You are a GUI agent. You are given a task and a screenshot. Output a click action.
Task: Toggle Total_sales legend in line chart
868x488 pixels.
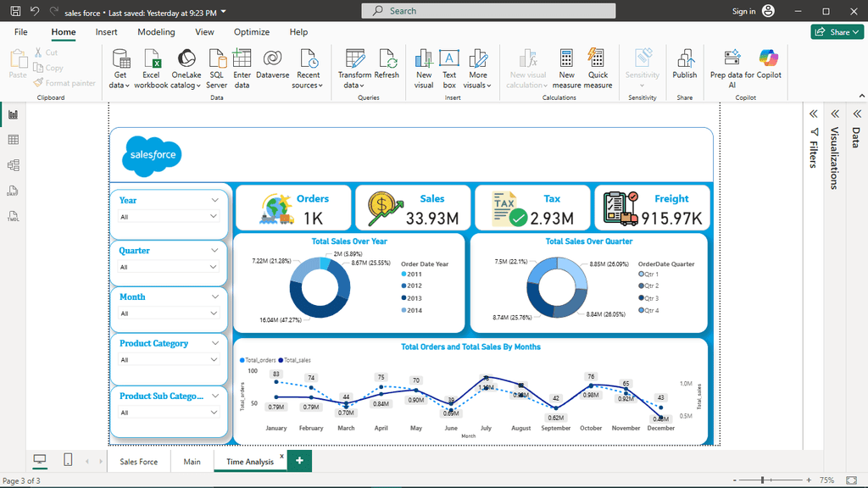click(x=297, y=360)
